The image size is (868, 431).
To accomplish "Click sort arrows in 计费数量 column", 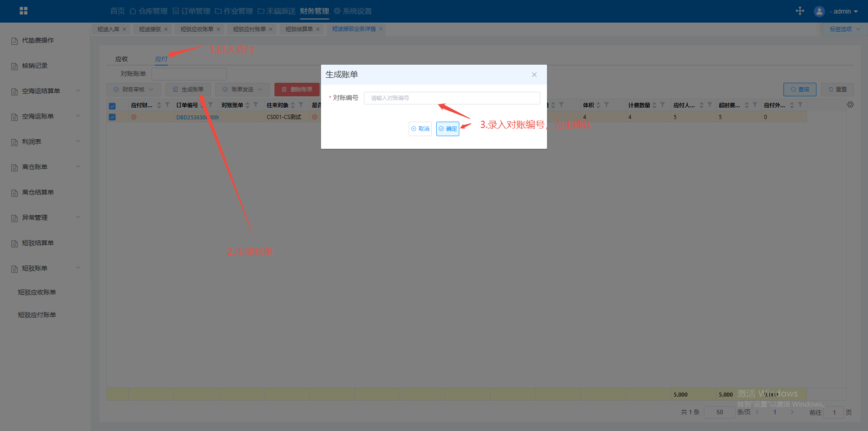I will point(655,105).
